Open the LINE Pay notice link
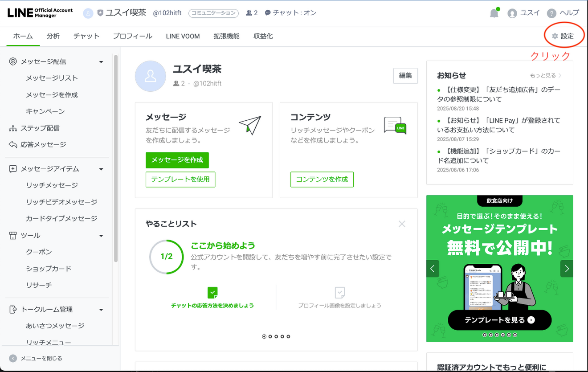Viewport: 588px width, 372px height. pos(499,125)
